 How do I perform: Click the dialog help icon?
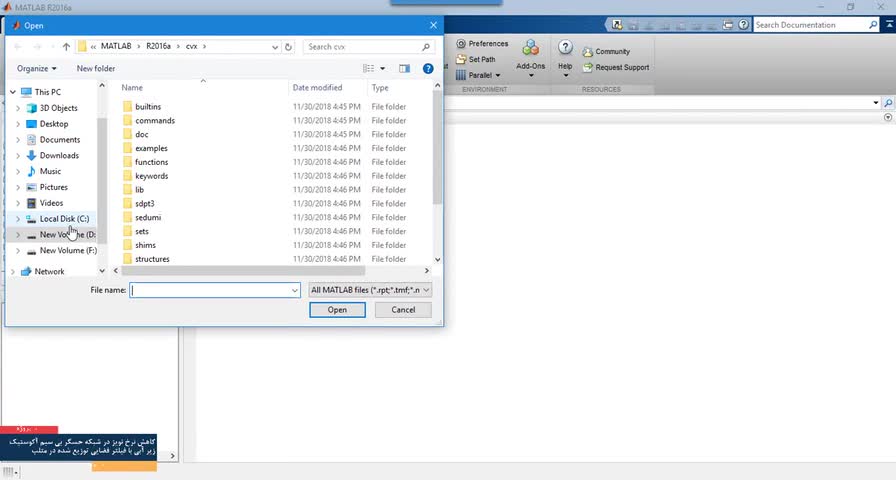[x=428, y=69]
